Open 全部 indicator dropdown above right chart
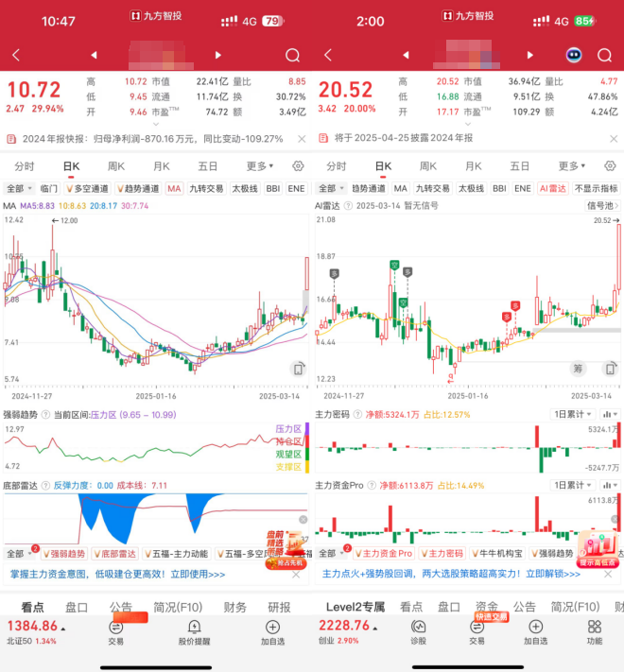The image size is (624, 672). [332, 189]
